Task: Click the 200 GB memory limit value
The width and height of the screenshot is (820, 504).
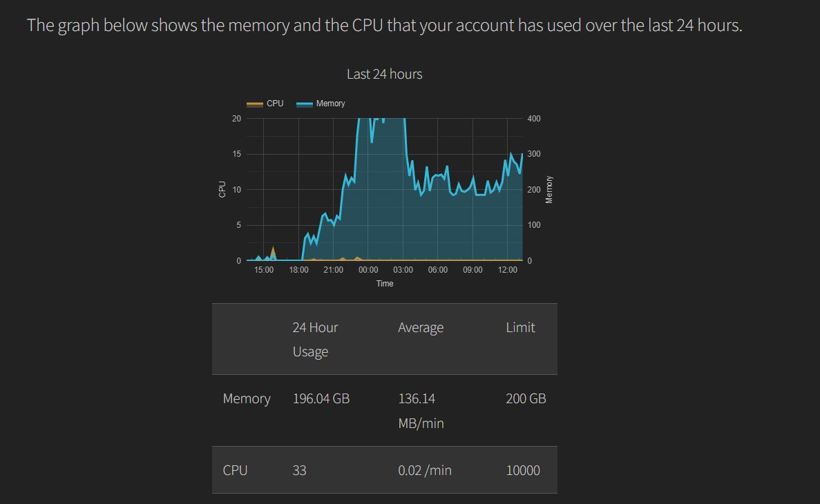Action: click(526, 398)
